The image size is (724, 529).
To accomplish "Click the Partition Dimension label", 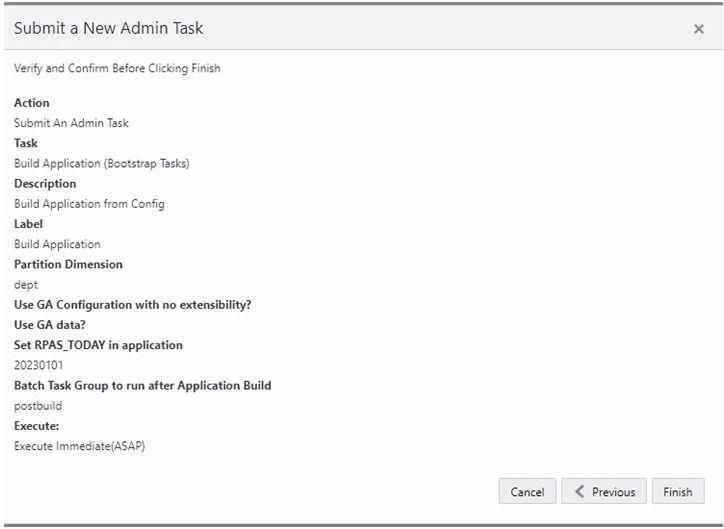I will (x=68, y=265).
